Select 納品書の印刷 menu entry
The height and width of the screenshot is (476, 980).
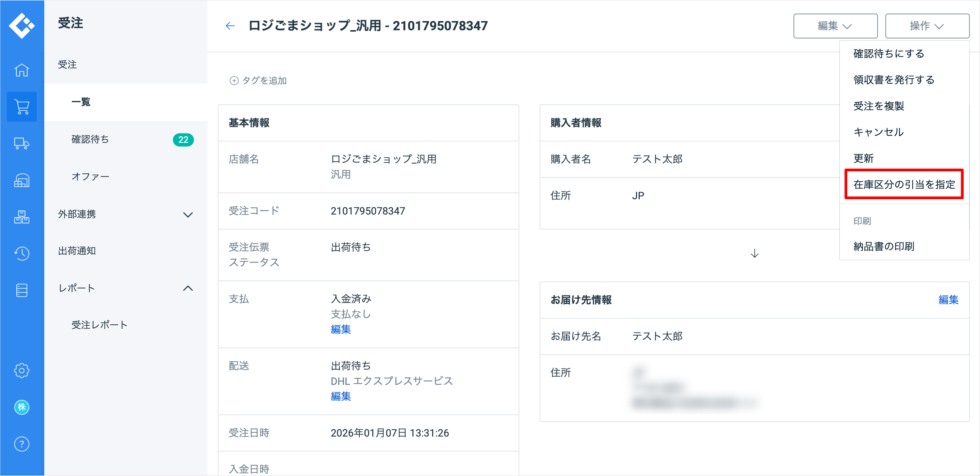(884, 247)
